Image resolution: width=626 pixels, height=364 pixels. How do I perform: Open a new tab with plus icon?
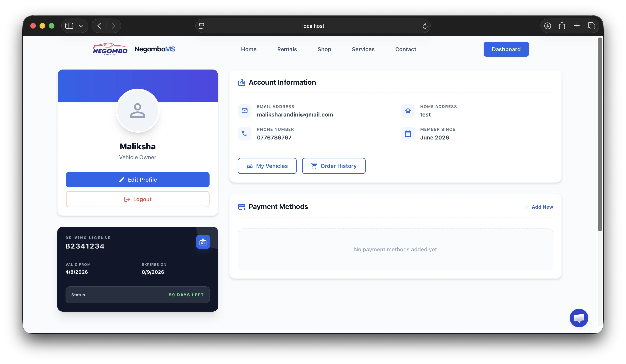(577, 26)
